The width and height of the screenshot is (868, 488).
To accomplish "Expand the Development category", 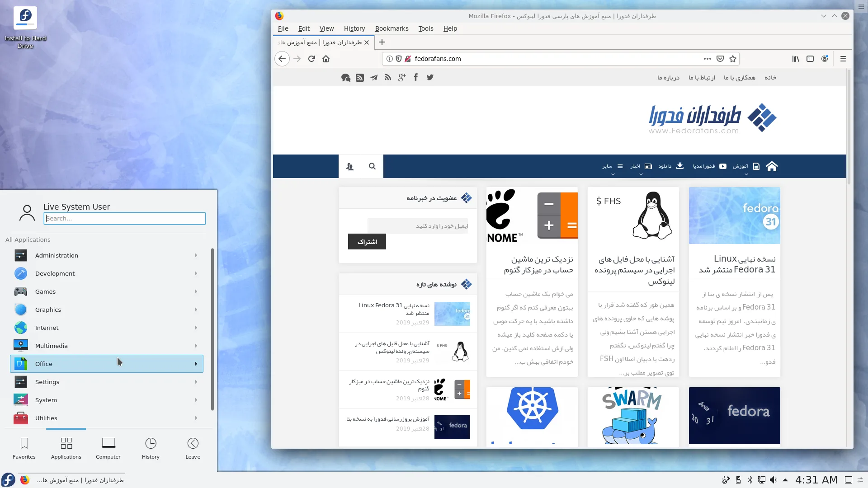I will 107,273.
